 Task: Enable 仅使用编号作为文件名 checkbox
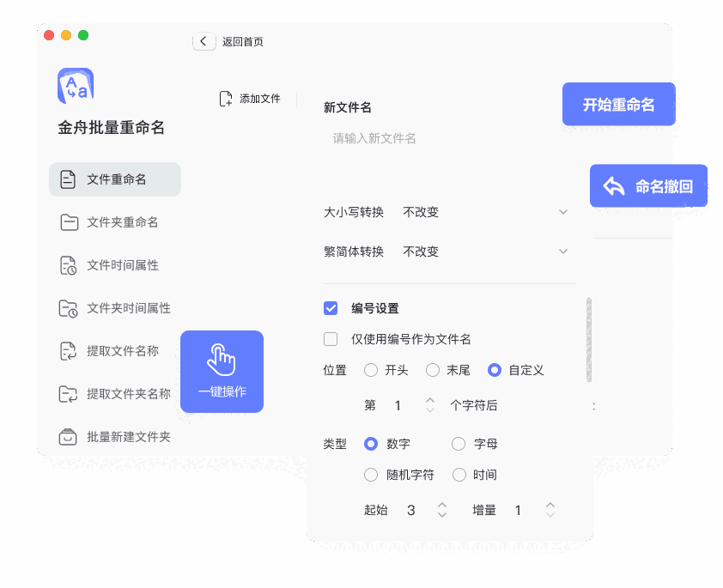331,339
